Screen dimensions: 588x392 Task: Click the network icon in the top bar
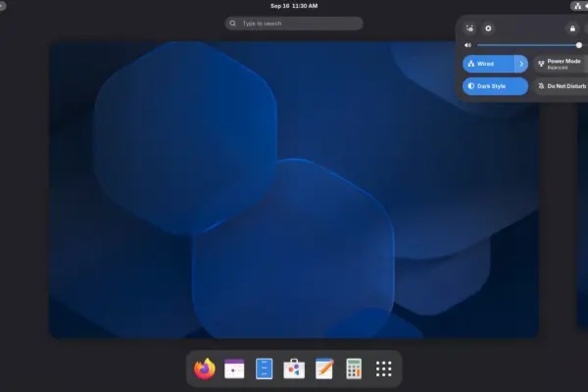[x=578, y=6]
